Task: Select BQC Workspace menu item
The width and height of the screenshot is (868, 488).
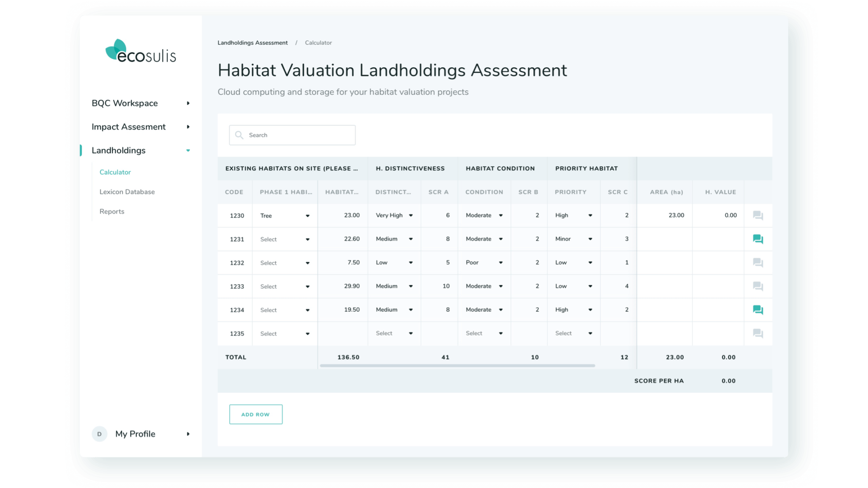Action: pyautogui.click(x=125, y=103)
